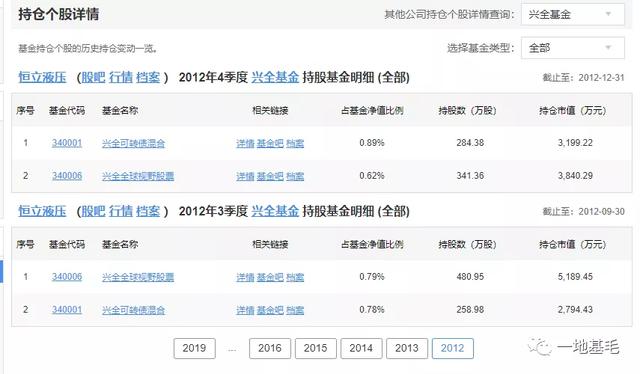
Task: Open 基金吧 for 340006 in 3季度 table
Action: click(x=270, y=277)
